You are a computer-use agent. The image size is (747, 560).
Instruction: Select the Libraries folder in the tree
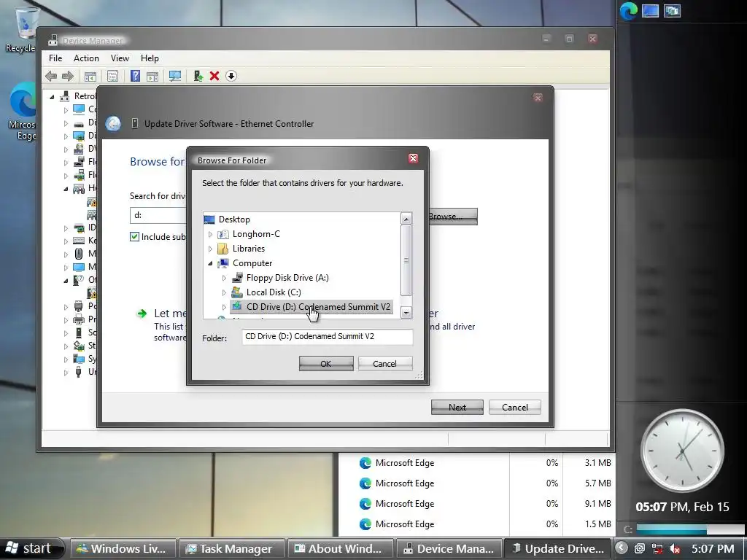coord(248,249)
